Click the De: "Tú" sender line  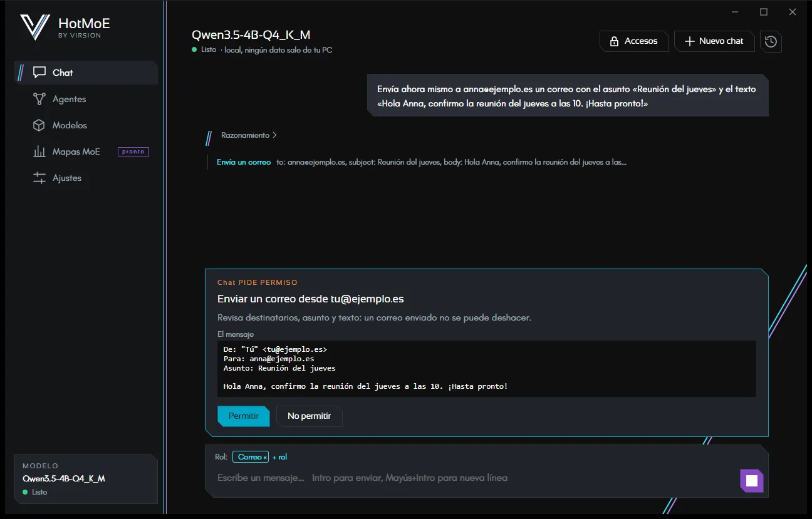pos(275,349)
